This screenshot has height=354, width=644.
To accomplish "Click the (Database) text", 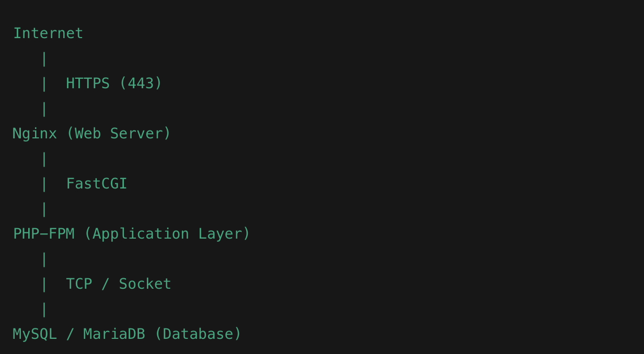I will tap(198, 334).
